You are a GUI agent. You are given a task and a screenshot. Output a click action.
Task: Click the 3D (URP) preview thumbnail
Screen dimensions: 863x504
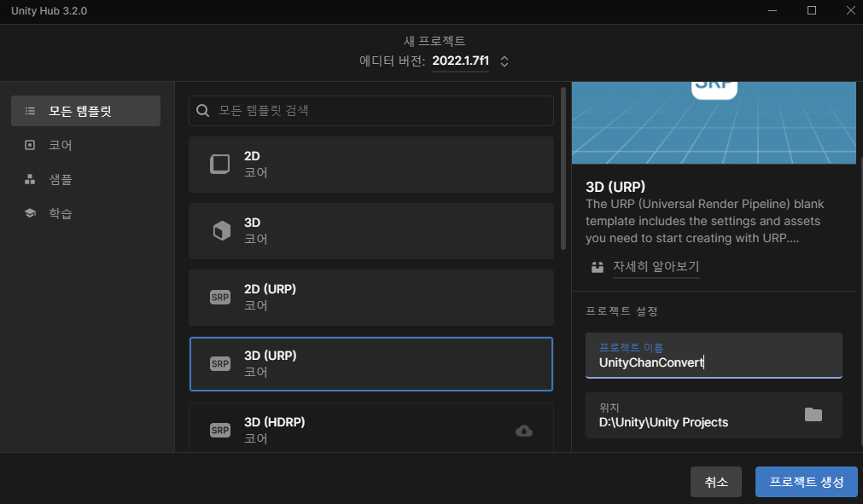(714, 123)
